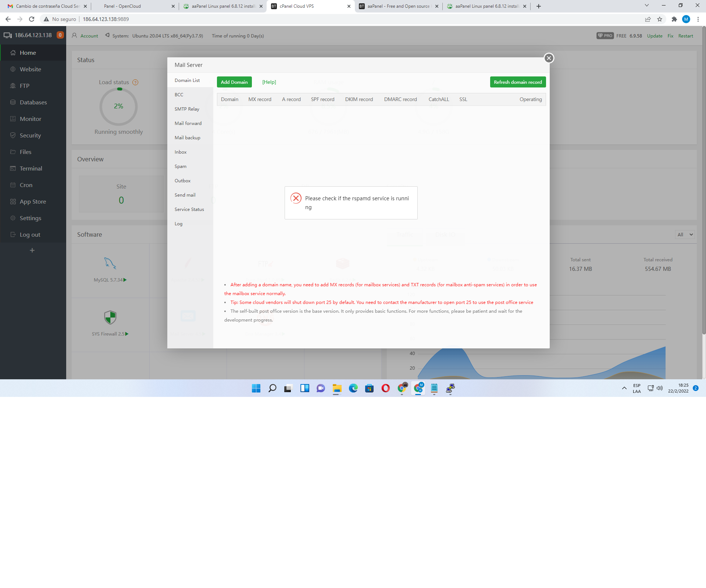This screenshot has height=588, width=706.
Task: Open the [Help] link
Action: [269, 82]
